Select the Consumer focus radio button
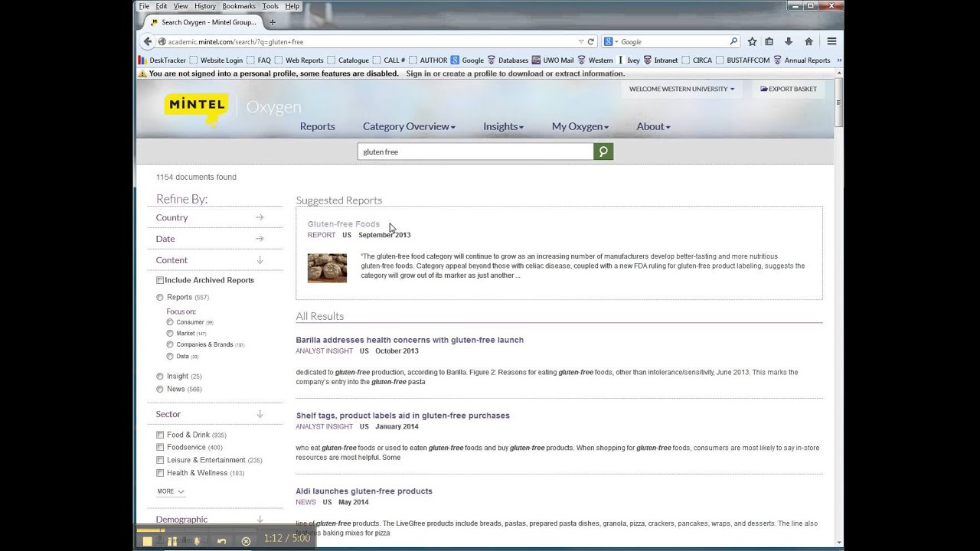980x551 pixels. pyautogui.click(x=170, y=322)
